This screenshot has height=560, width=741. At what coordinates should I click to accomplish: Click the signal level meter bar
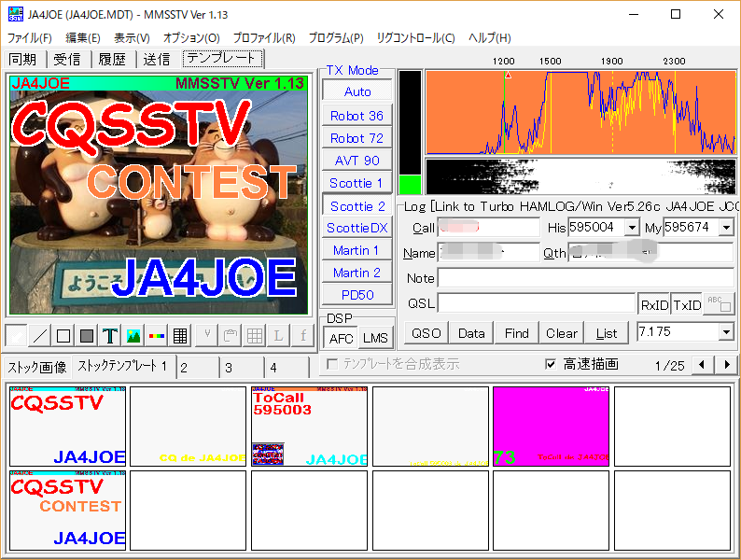[411, 133]
